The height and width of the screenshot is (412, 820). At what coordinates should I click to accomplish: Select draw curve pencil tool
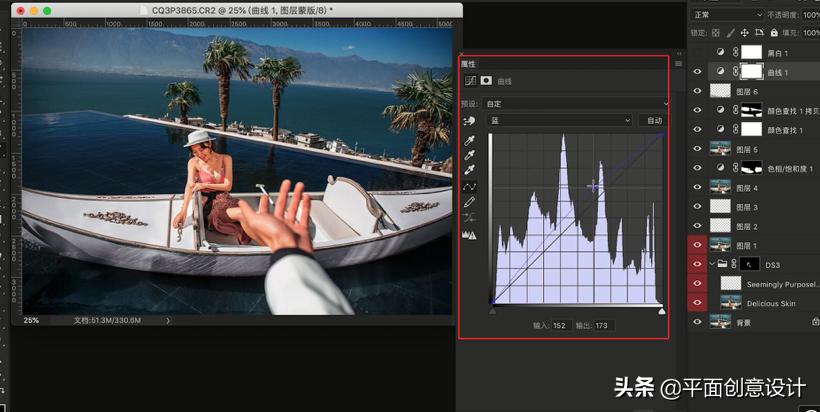point(470,202)
